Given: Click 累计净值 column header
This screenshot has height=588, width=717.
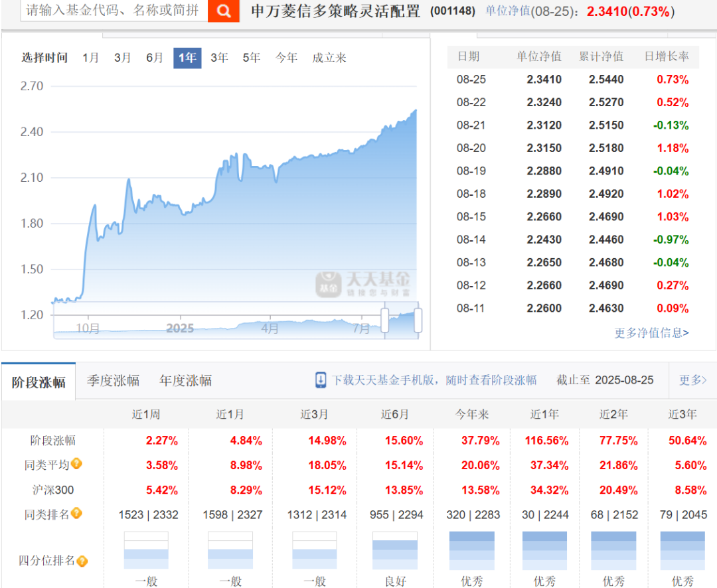Looking at the screenshot, I should tap(601, 56).
